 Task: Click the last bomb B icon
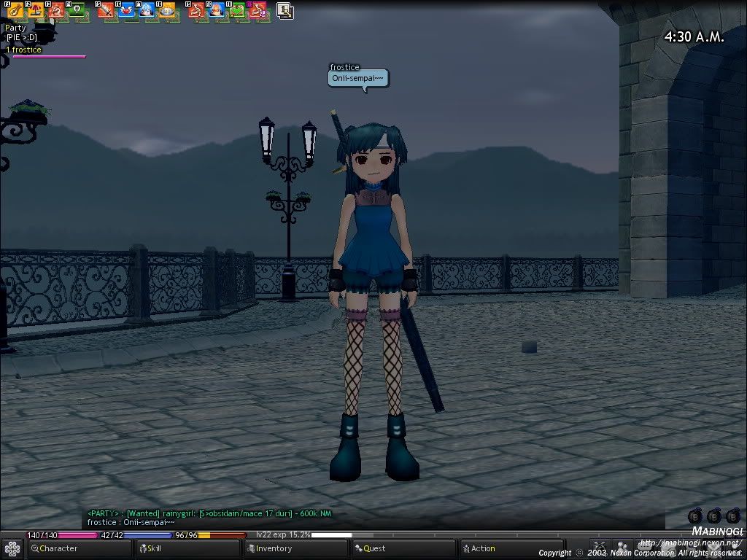point(732,516)
